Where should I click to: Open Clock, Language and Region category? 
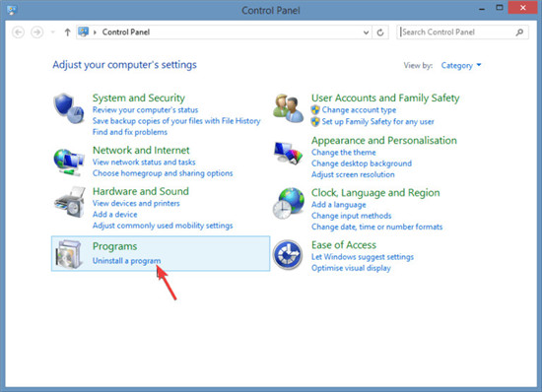375,192
